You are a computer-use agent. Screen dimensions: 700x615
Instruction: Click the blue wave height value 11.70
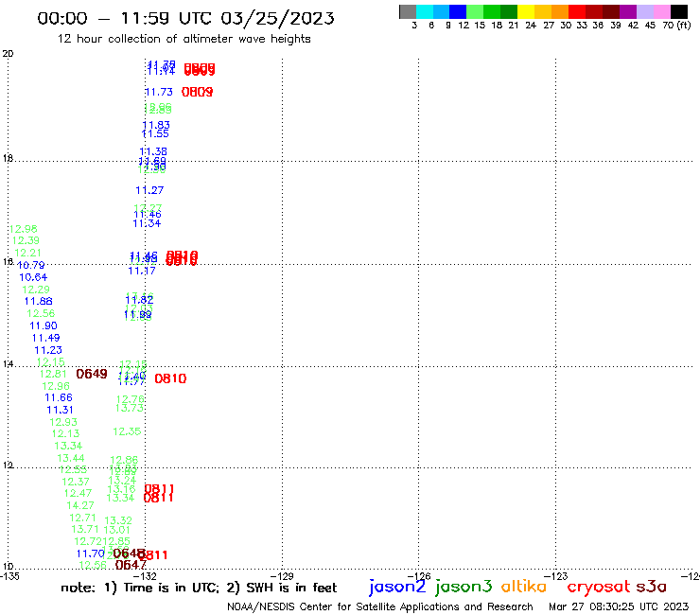pos(90,553)
